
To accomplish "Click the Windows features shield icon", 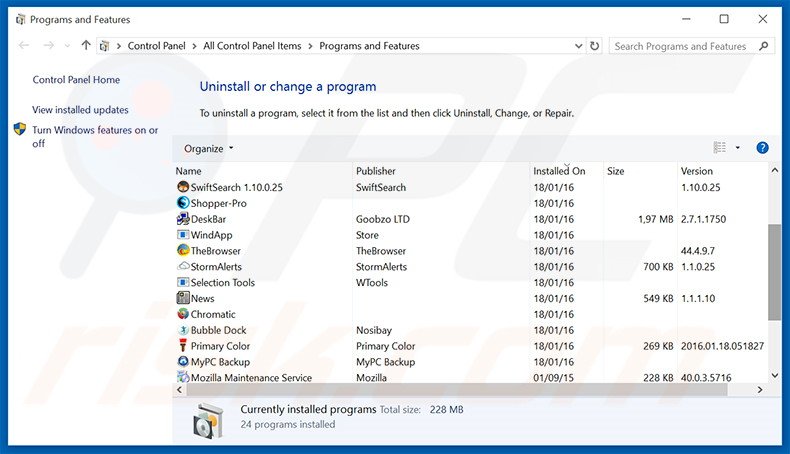I will 20,129.
